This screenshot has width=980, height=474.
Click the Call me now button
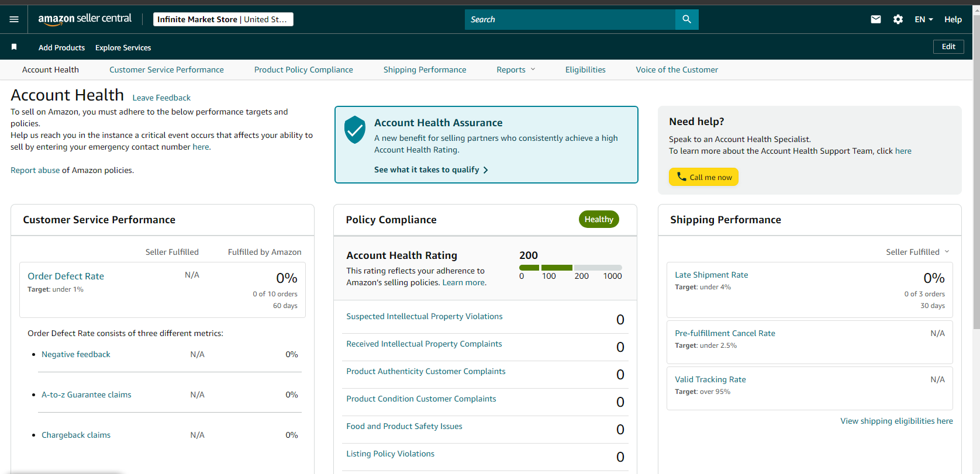[703, 177]
